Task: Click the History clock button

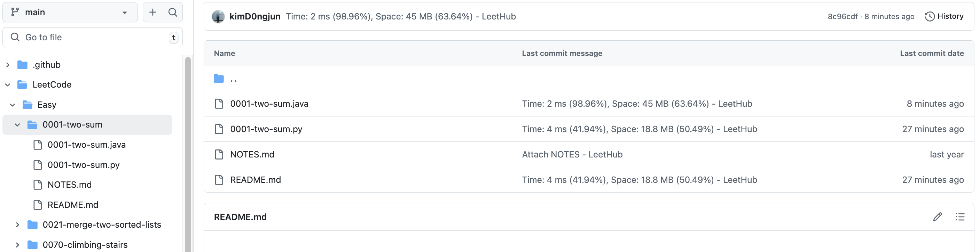Action: [x=944, y=16]
